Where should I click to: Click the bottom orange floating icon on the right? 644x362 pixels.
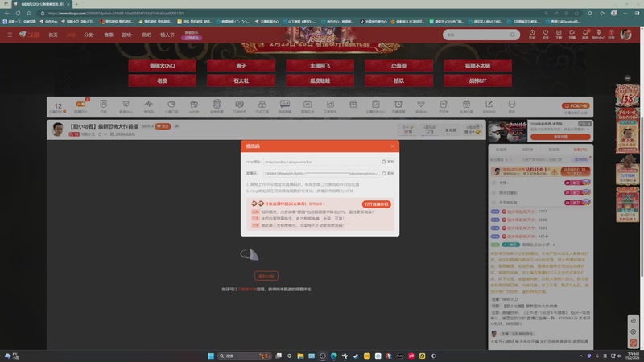pos(633,343)
